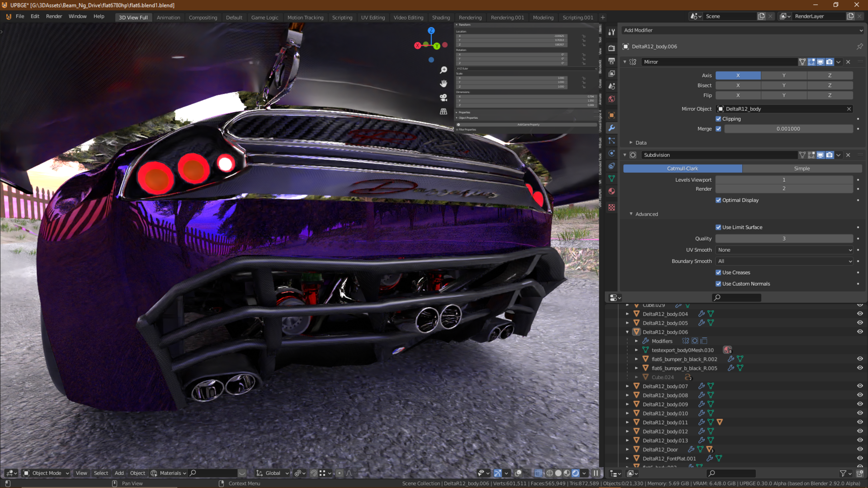The height and width of the screenshot is (488, 868).
Task: Switch perspective/orthographic grid icon
Action: (443, 111)
